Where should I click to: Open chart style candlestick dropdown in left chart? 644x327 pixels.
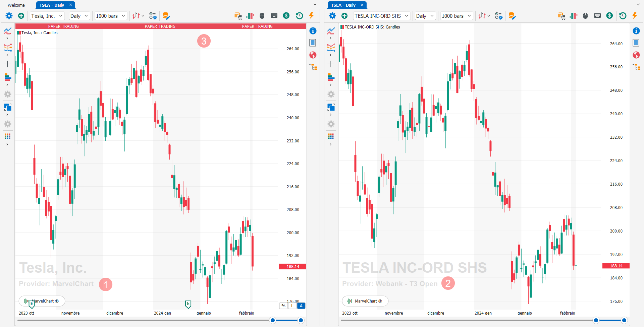[x=138, y=16]
